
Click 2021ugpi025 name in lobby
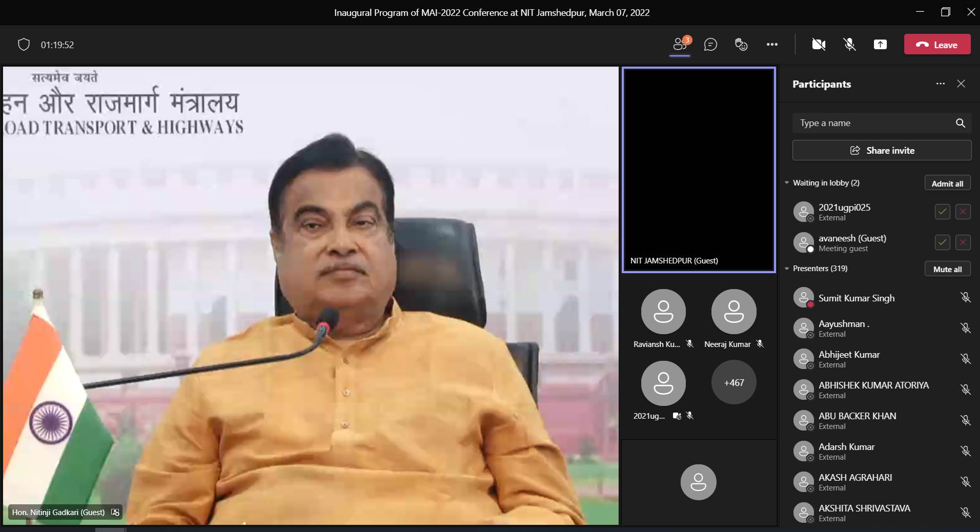844,207
